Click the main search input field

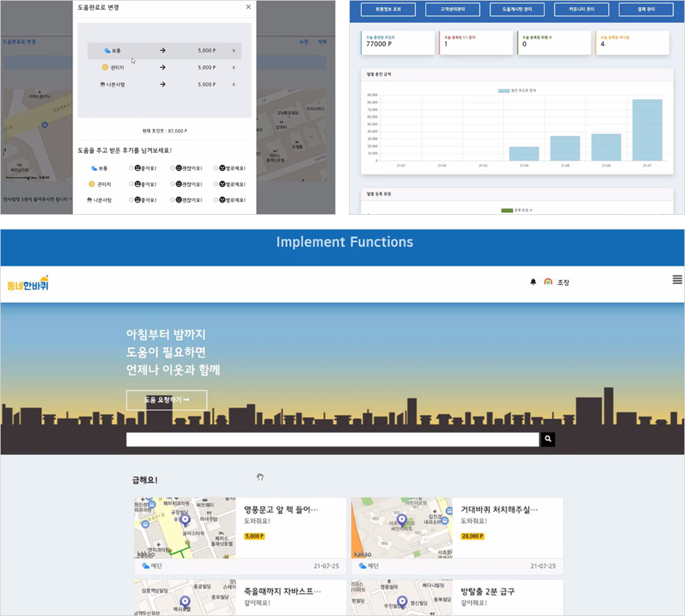pos(333,440)
